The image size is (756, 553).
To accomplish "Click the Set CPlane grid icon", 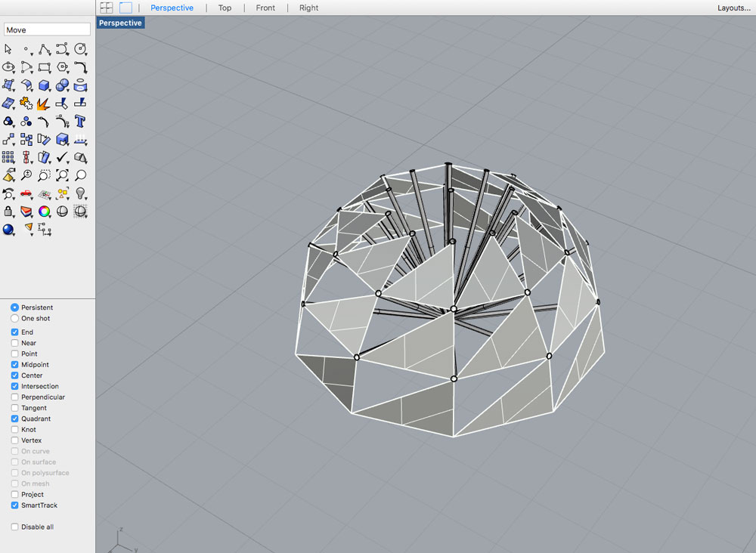I will [45, 193].
